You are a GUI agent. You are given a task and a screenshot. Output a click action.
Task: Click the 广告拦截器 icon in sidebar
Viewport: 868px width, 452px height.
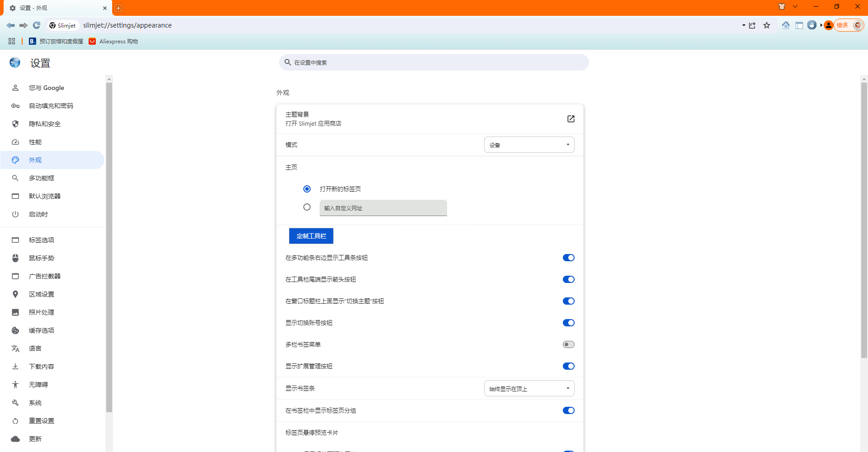[x=15, y=276]
